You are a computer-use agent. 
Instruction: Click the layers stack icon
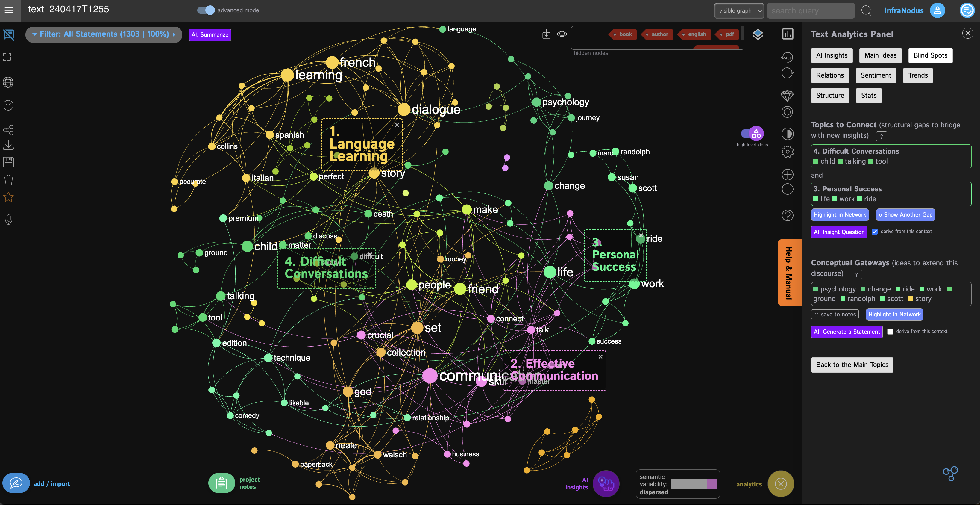(758, 34)
